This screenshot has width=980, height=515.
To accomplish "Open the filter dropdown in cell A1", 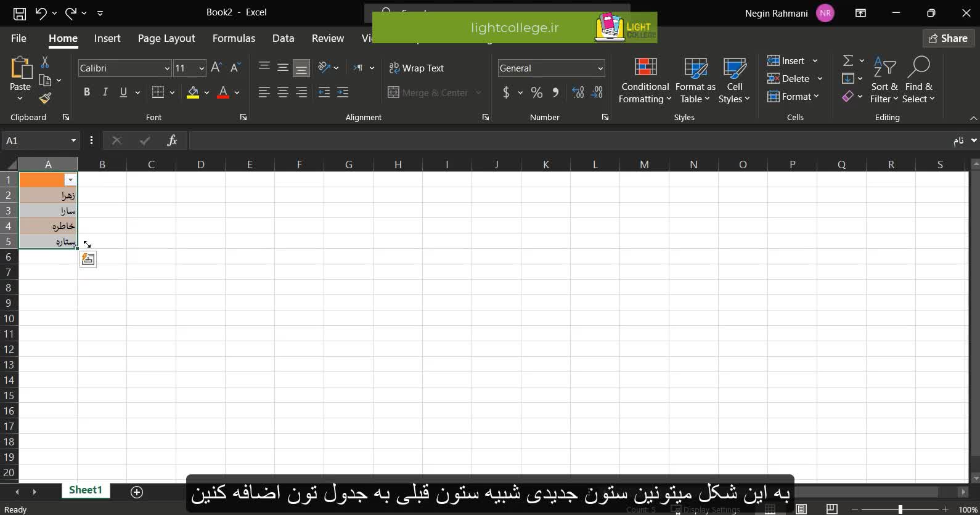I will click(x=70, y=180).
